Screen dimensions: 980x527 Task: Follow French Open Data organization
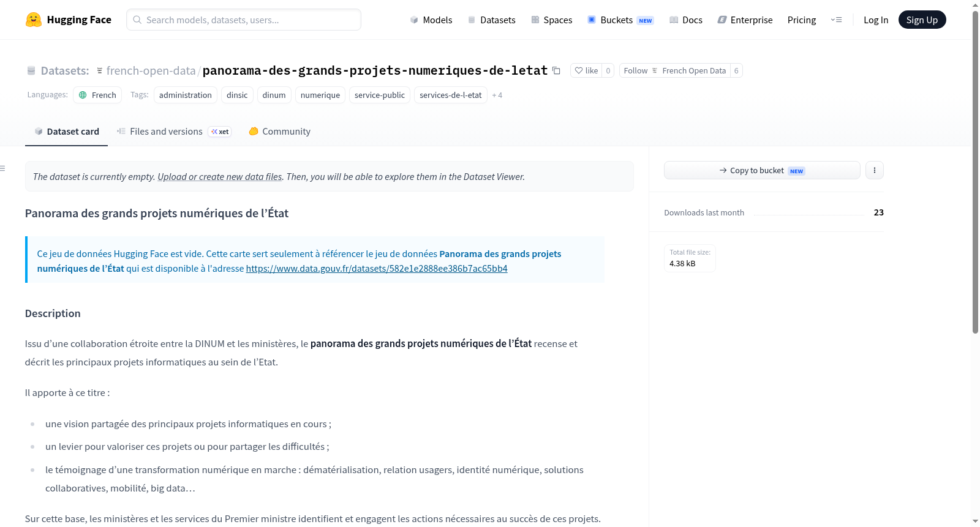[674, 70]
